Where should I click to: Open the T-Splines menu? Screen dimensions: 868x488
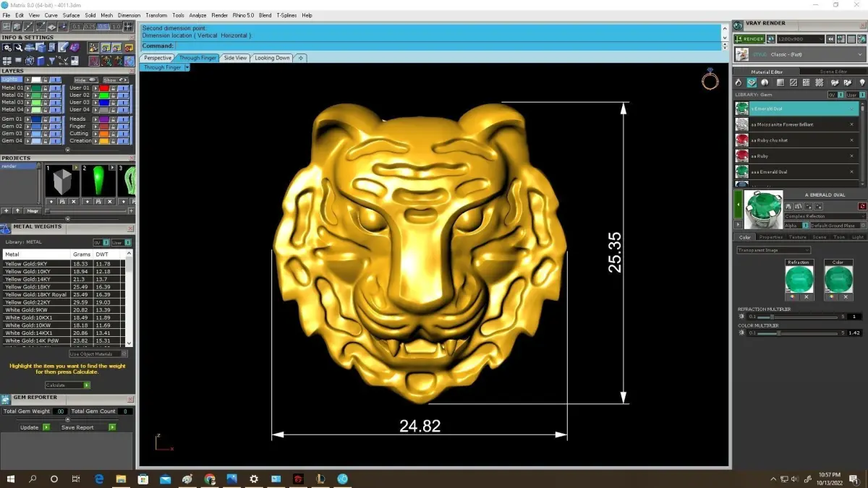click(x=286, y=15)
